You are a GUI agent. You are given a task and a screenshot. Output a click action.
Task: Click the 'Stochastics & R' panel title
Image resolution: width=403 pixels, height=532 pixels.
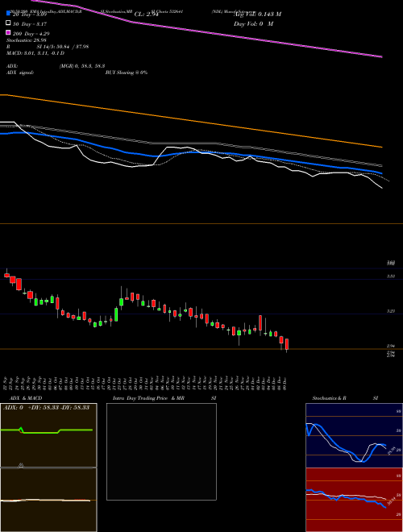coord(329,398)
